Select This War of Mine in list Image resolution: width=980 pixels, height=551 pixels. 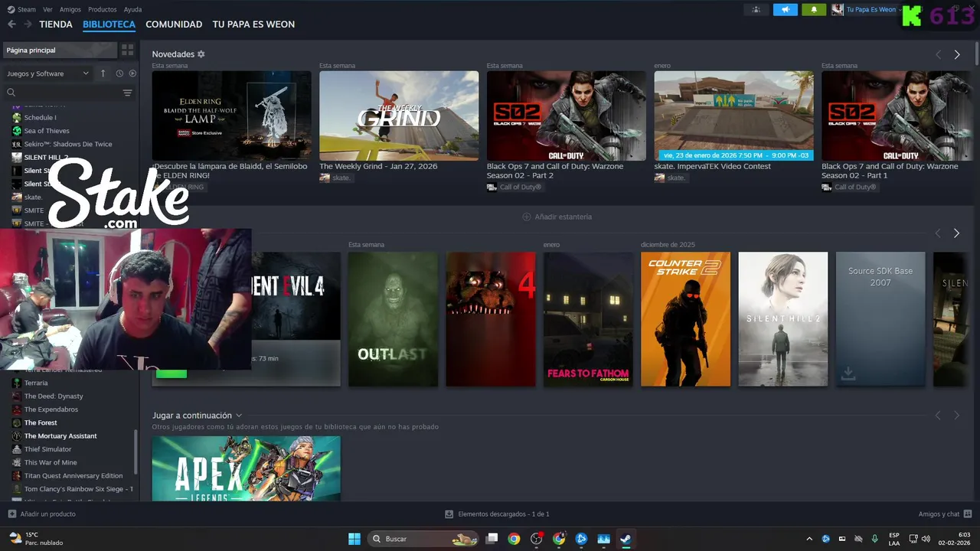tap(51, 462)
